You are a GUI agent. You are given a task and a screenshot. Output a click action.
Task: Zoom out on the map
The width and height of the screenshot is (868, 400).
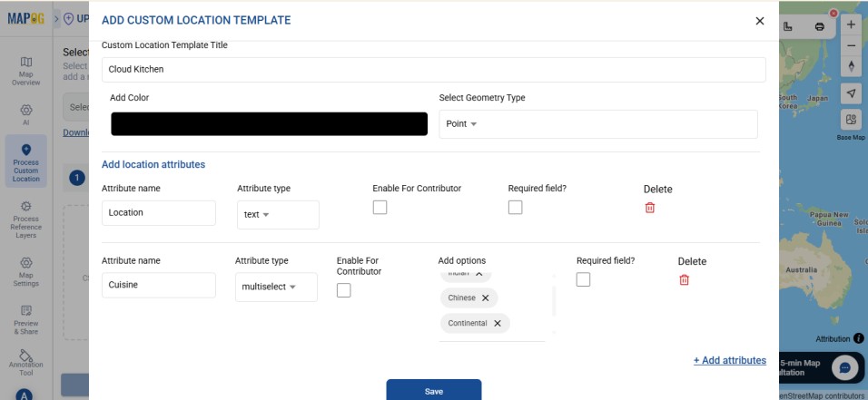(x=852, y=46)
